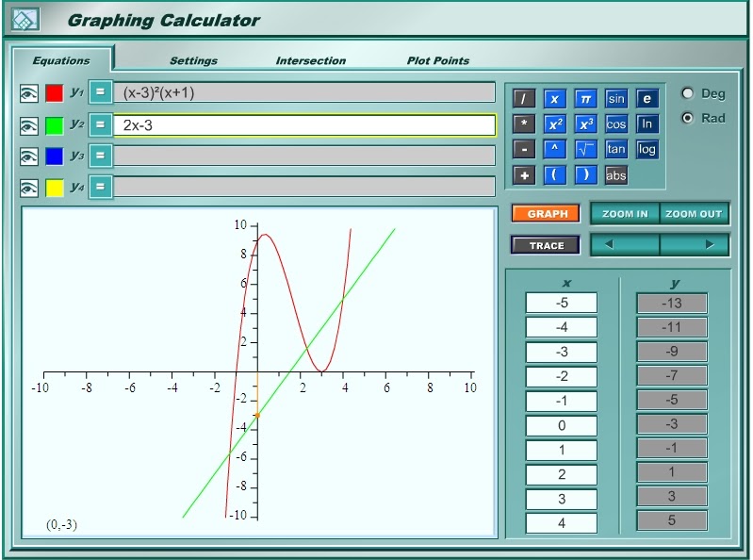Insert the sin function key

[616, 99]
